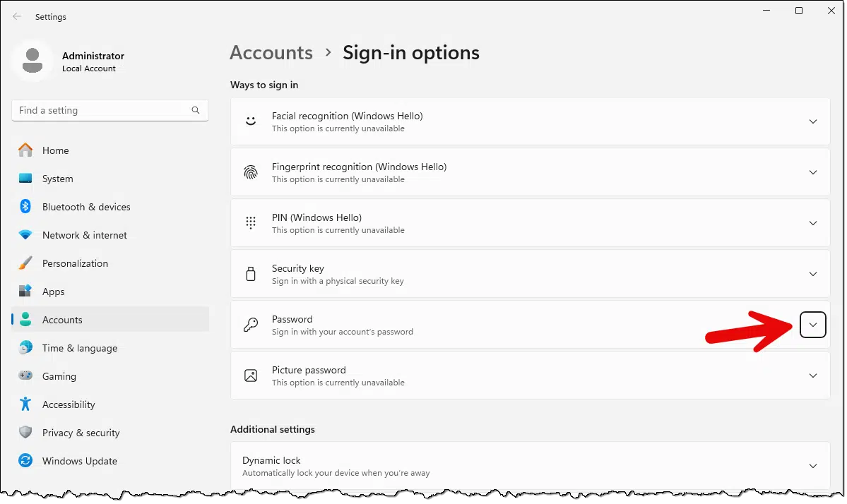Image resolution: width=847 pixels, height=504 pixels.
Task: Open Bluetooth & devices settings
Action: [110, 207]
